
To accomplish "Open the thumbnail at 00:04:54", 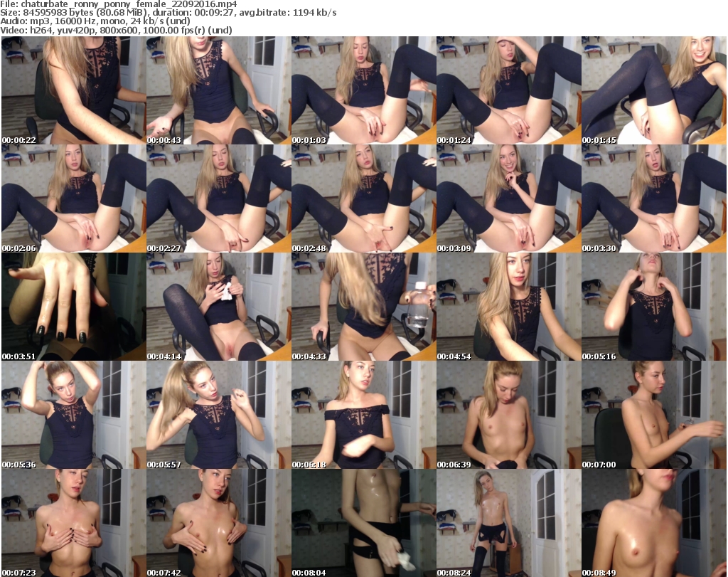I will click(509, 307).
